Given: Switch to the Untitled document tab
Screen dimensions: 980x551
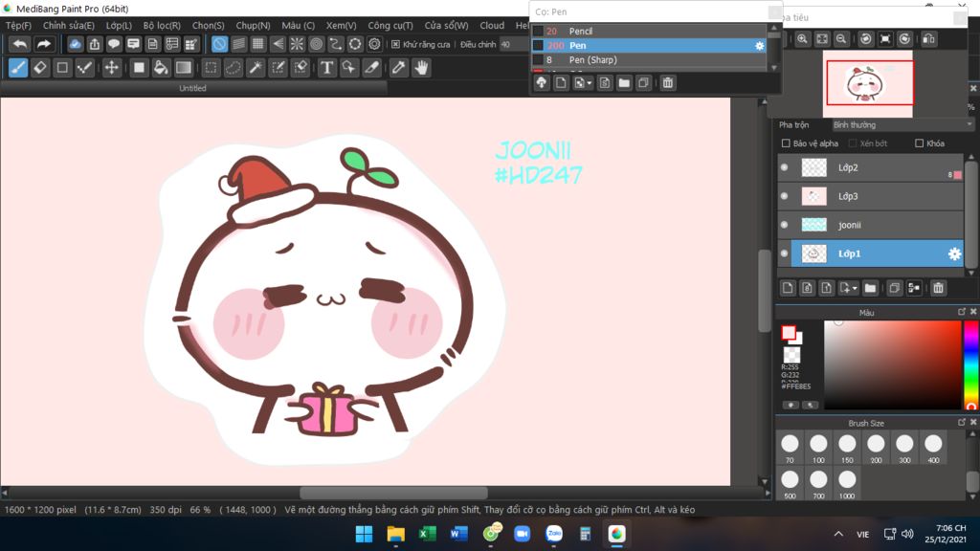Looking at the screenshot, I should click(192, 89).
